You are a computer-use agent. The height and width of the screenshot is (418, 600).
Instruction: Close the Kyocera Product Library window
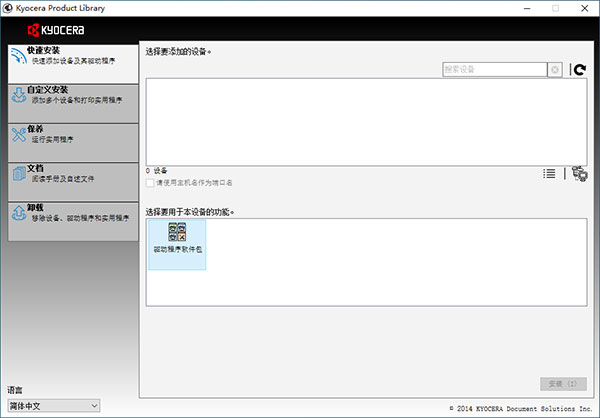coord(585,8)
